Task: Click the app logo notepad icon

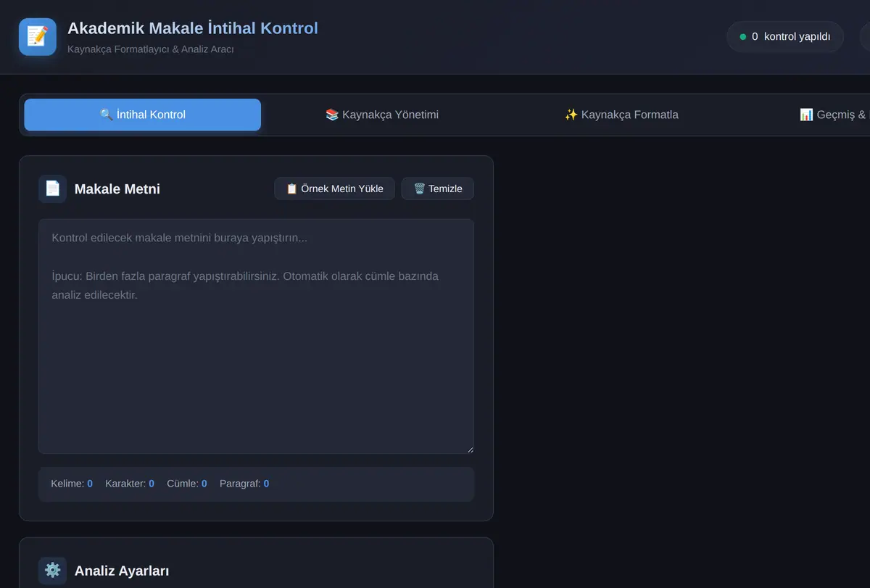Action: point(38,37)
